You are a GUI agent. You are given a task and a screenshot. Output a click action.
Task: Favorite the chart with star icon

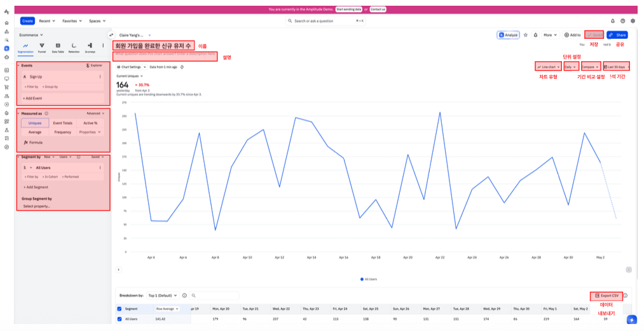[x=526, y=36]
